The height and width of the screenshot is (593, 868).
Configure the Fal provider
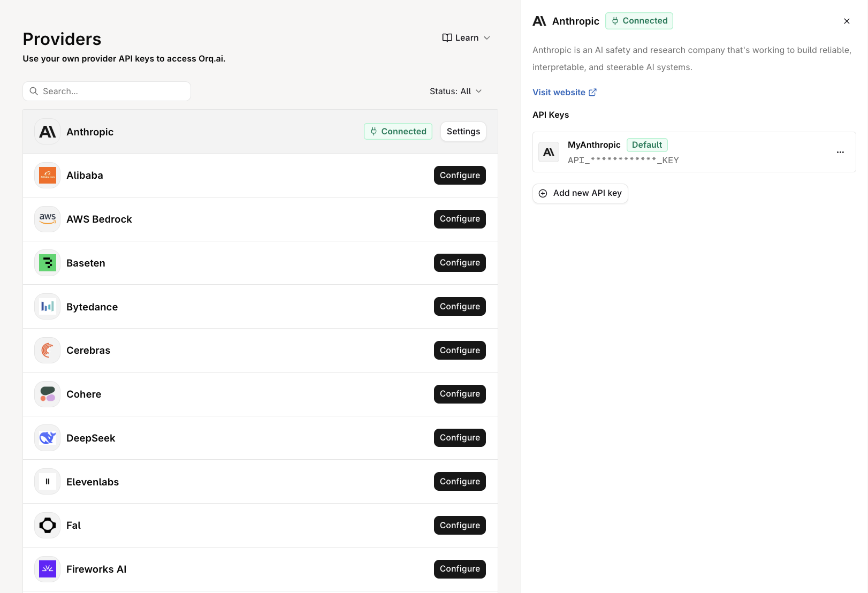pos(460,526)
